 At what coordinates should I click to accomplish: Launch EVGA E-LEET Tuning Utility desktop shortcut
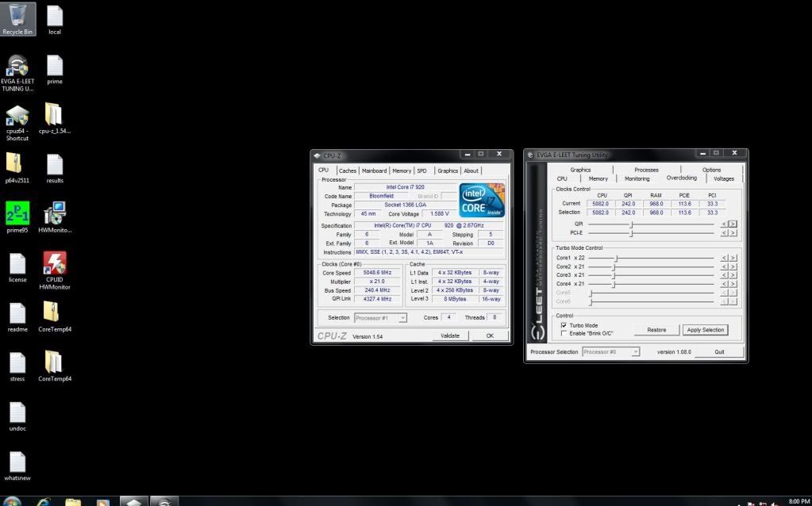tap(17, 73)
